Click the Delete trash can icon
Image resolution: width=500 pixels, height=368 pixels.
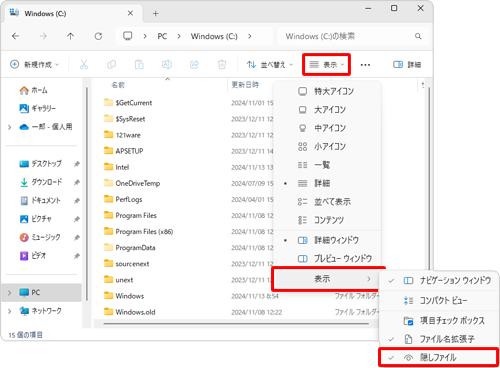point(222,64)
